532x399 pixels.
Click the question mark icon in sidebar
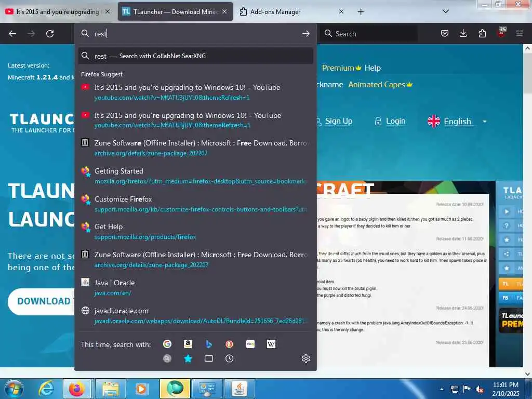[507, 225]
